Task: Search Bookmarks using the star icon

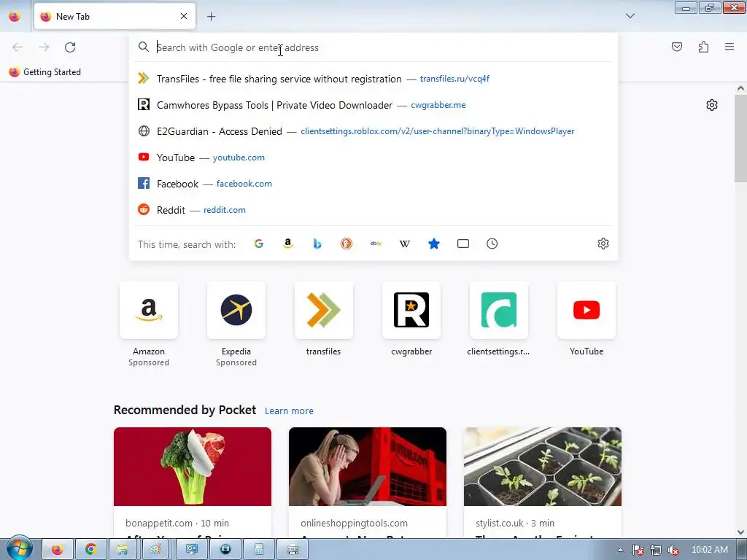Action: click(x=434, y=244)
